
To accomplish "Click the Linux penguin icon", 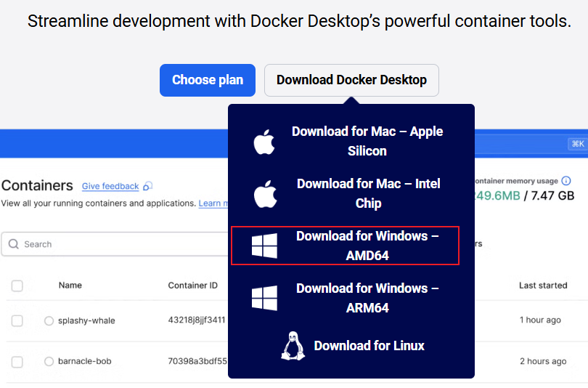I will pos(292,346).
